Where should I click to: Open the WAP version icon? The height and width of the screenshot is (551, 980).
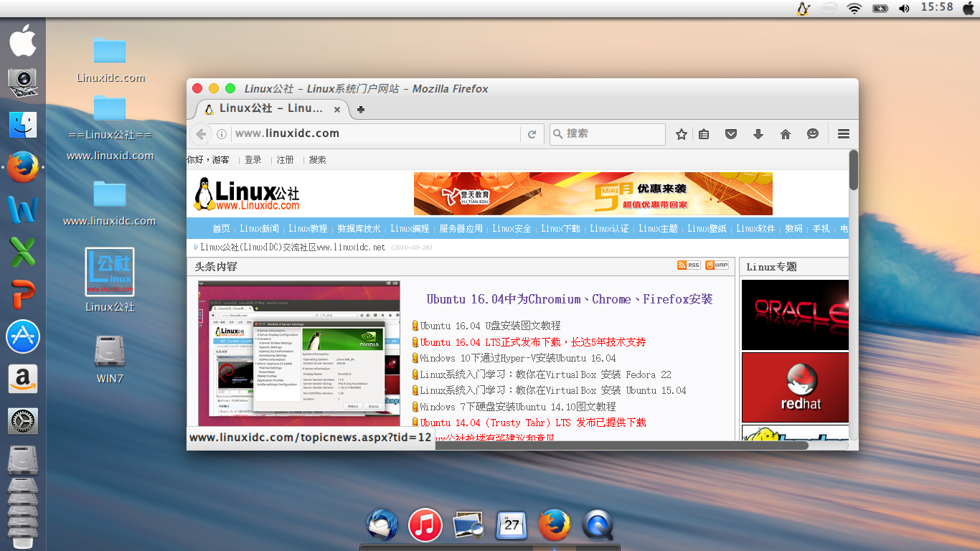coord(717,265)
